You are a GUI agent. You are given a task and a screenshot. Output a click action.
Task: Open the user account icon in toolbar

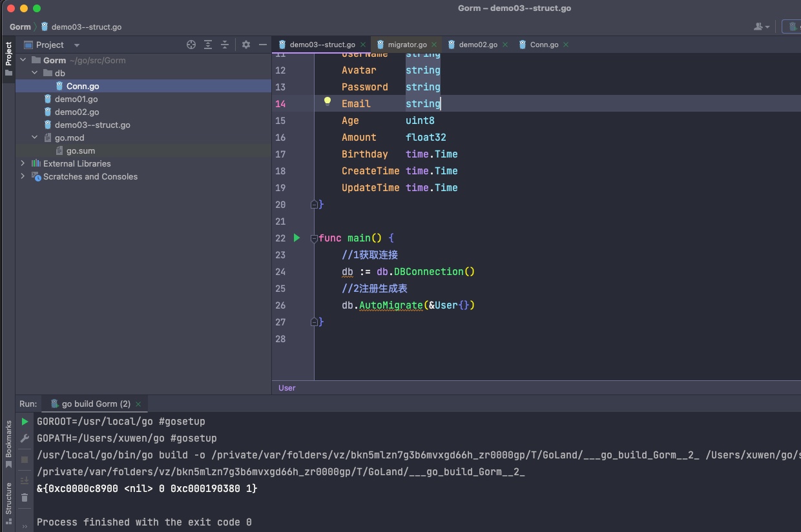pyautogui.click(x=762, y=26)
